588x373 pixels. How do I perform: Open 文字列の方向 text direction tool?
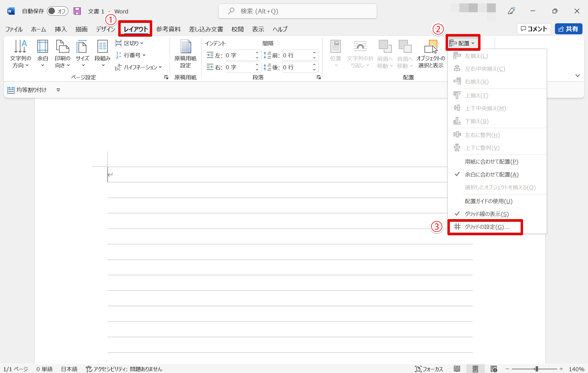pos(21,54)
